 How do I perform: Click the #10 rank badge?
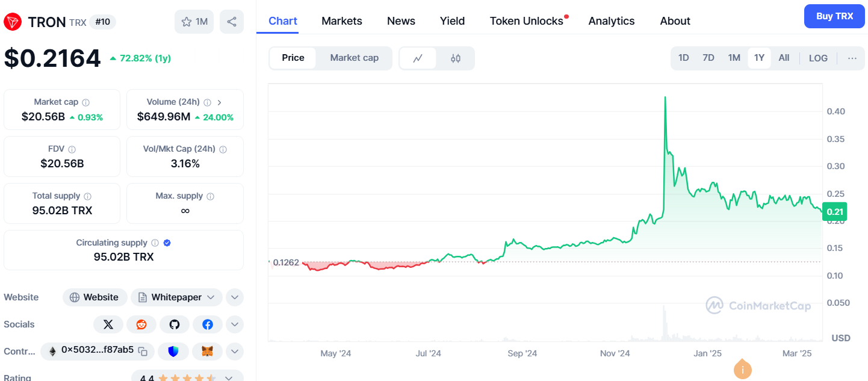(x=102, y=22)
